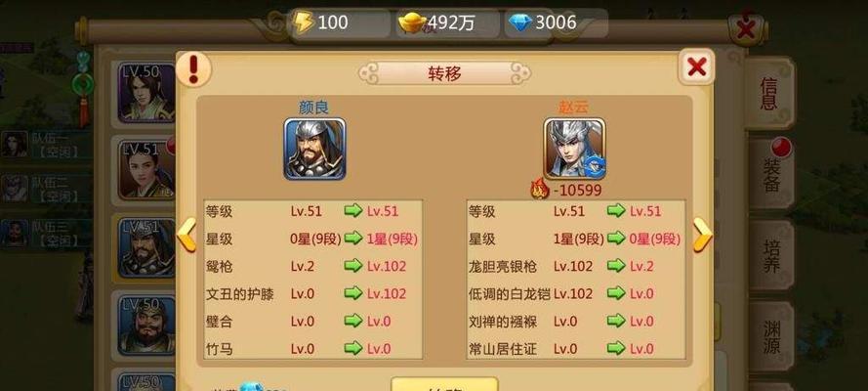868x391 pixels.
Task: Switch to the 渊源 tab
Action: pos(771,336)
